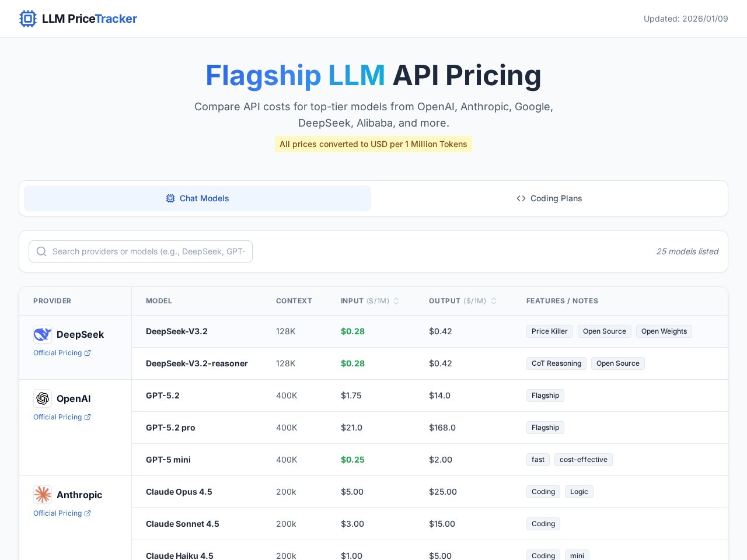The height and width of the screenshot is (560, 747).
Task: Sort by the OUTPUT ($/1M) column header
Action: coord(463,301)
